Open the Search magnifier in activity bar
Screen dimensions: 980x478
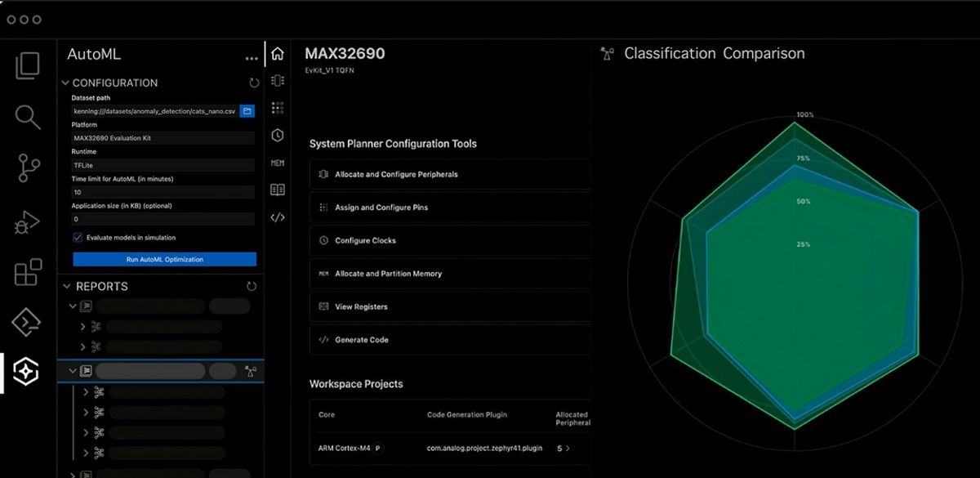(28, 117)
